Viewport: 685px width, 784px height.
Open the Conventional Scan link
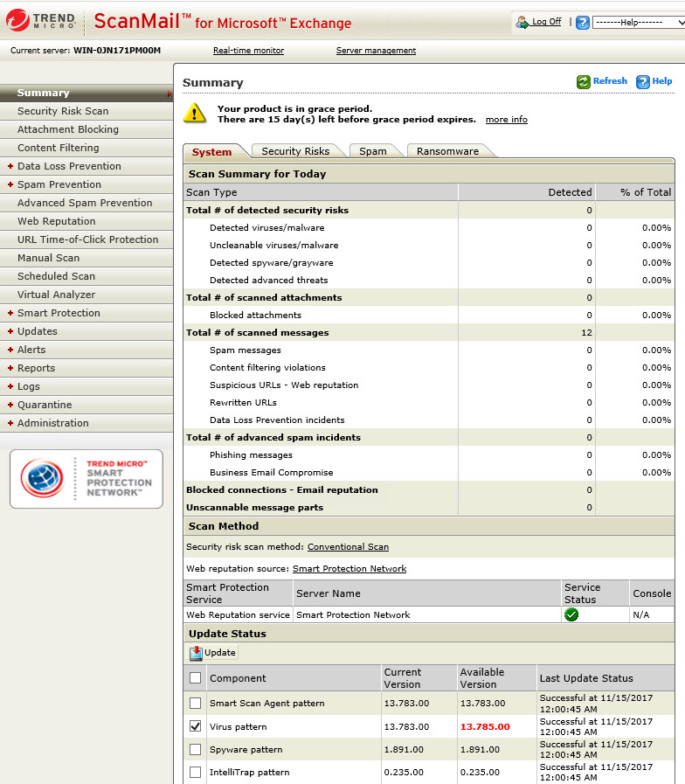pyautogui.click(x=348, y=547)
